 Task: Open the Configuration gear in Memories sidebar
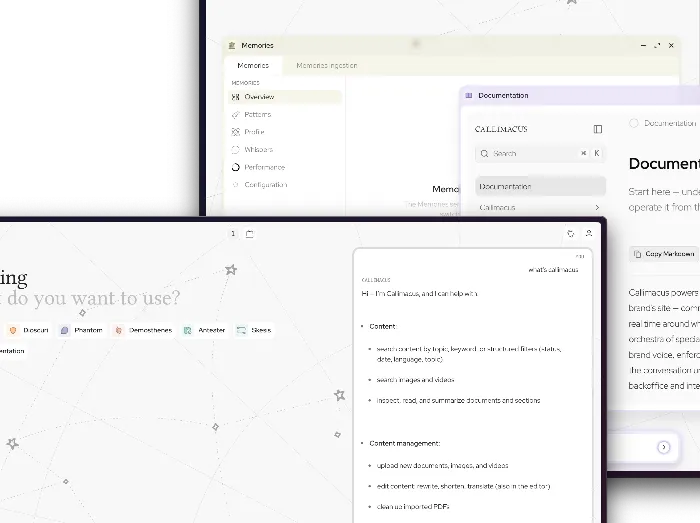[236, 185]
